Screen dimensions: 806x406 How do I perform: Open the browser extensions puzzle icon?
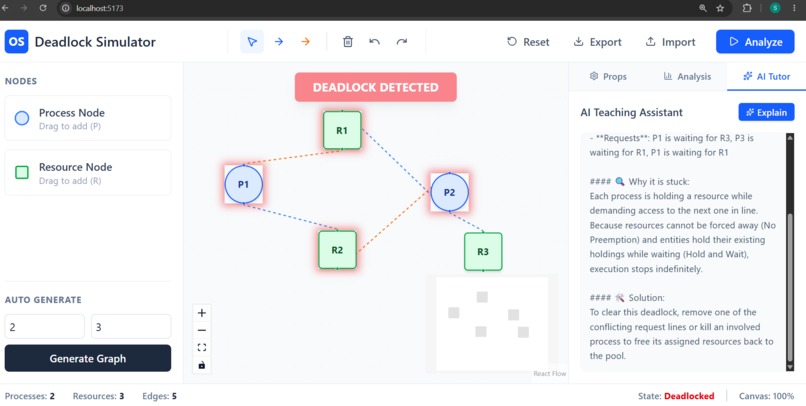click(x=747, y=8)
